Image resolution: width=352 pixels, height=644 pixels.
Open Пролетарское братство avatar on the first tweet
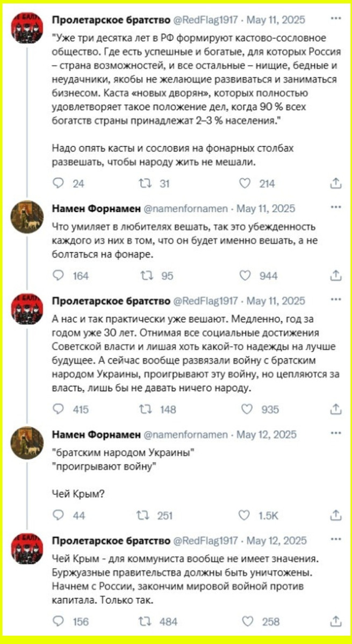tap(27, 27)
